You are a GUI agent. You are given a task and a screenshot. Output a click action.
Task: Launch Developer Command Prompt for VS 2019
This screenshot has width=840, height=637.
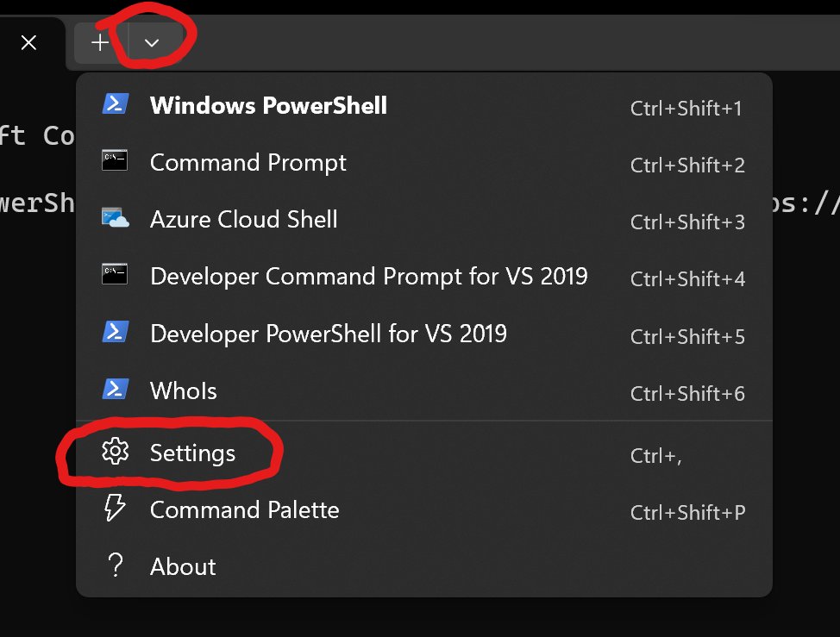[369, 276]
